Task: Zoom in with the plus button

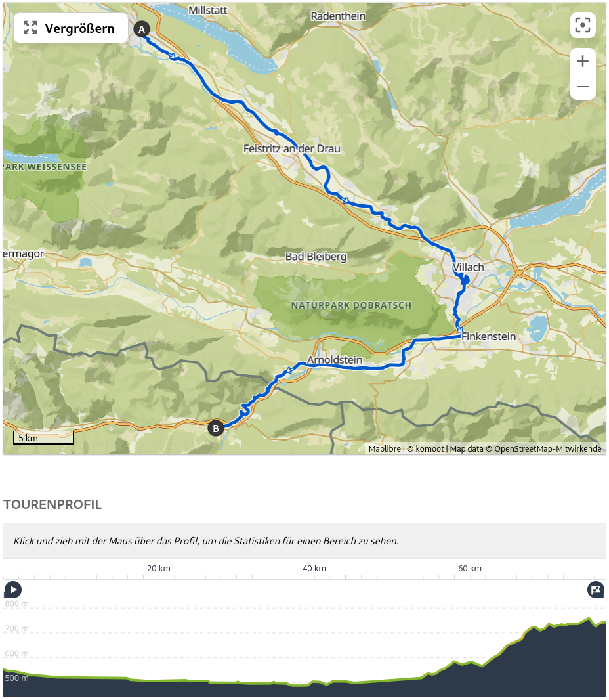Action: click(x=583, y=62)
